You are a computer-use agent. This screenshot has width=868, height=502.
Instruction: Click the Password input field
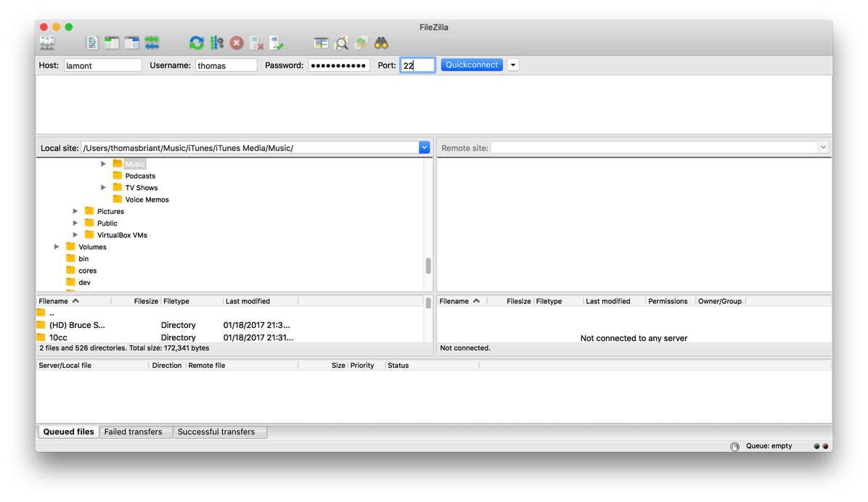pyautogui.click(x=339, y=65)
